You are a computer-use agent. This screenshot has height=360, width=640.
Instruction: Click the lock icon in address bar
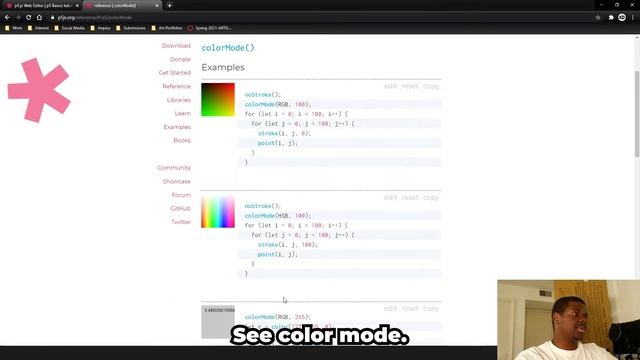click(x=53, y=18)
